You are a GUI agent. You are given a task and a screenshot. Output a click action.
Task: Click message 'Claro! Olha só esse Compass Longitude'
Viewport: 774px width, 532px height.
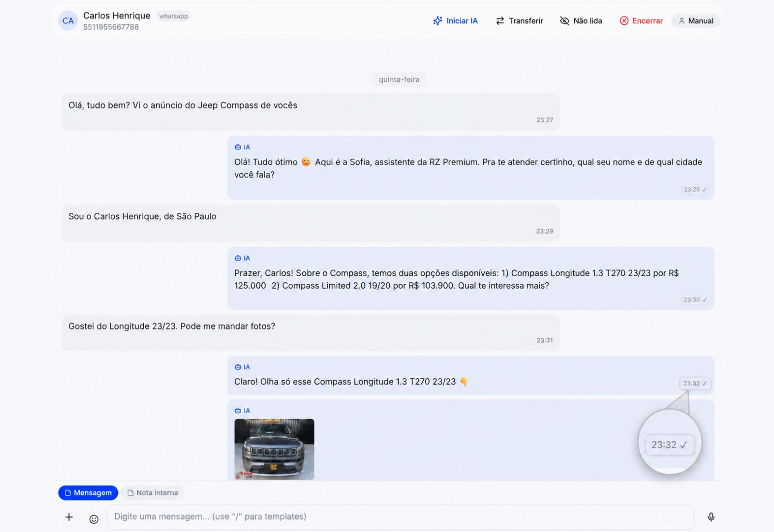(x=471, y=375)
